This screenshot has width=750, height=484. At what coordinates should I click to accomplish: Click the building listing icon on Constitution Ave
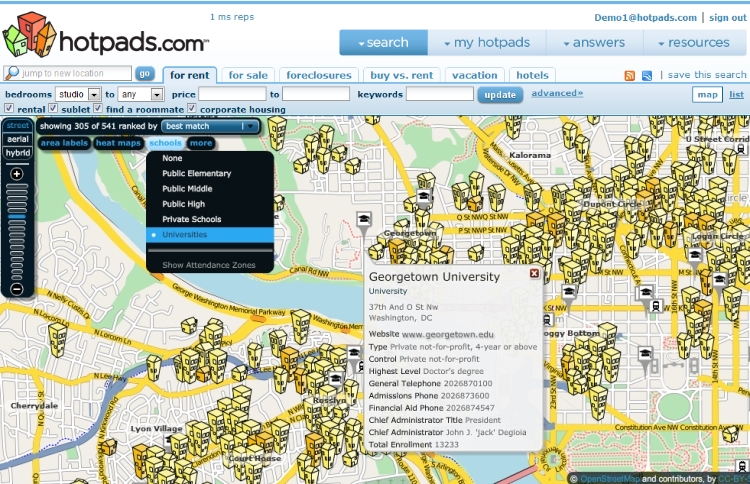coord(730,433)
